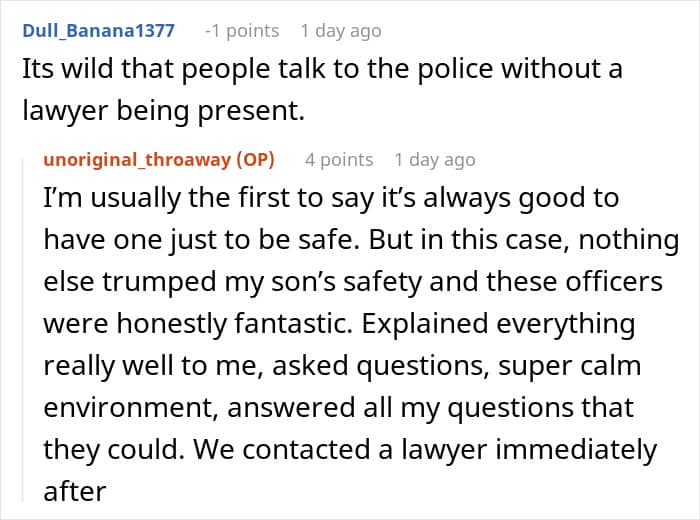Viewport: 700px width, 520px height.
Task: Click the text "lawyer being present."
Action: [x=163, y=111]
